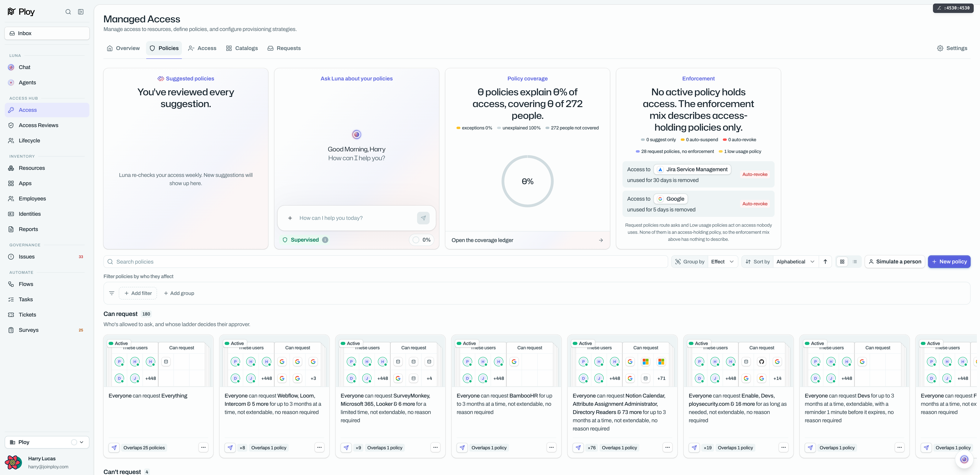Toggle ascending sort direction arrow
This screenshot has height=475, width=980.
pos(825,262)
